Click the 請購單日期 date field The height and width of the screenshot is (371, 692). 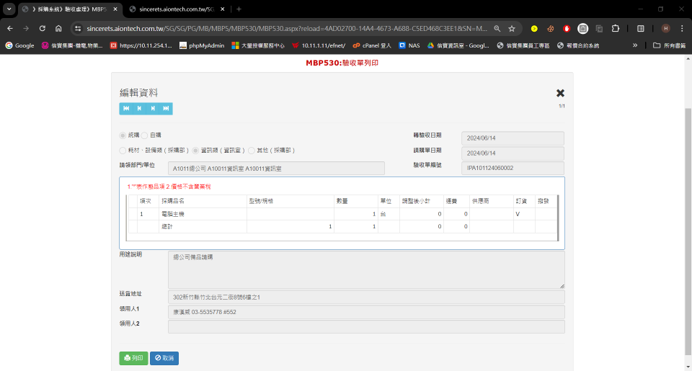[512, 153]
